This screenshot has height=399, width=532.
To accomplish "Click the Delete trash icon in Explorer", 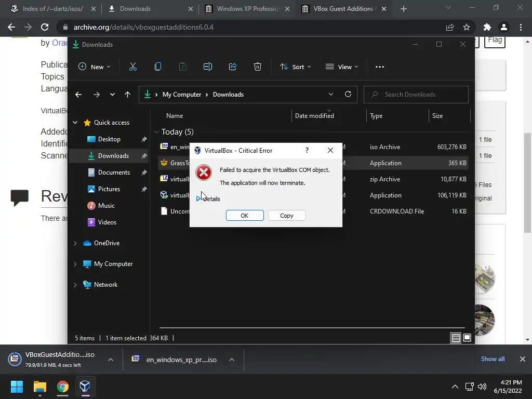I will [258, 67].
